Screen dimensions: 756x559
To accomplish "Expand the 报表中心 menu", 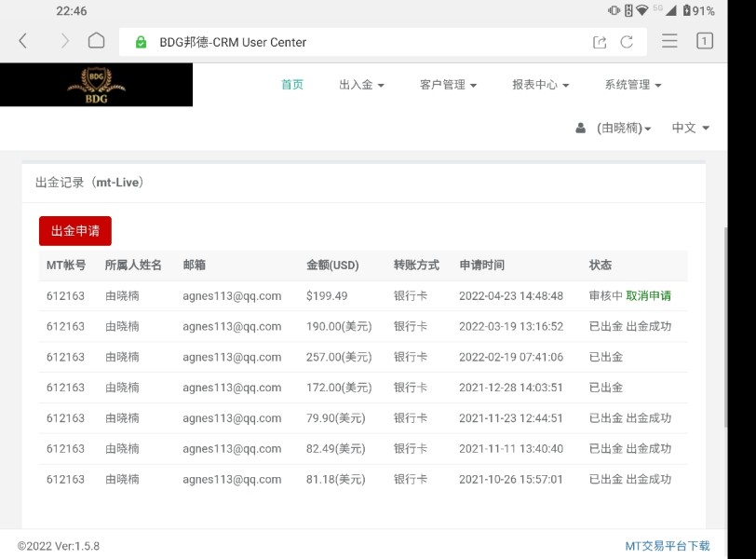I will click(x=541, y=85).
